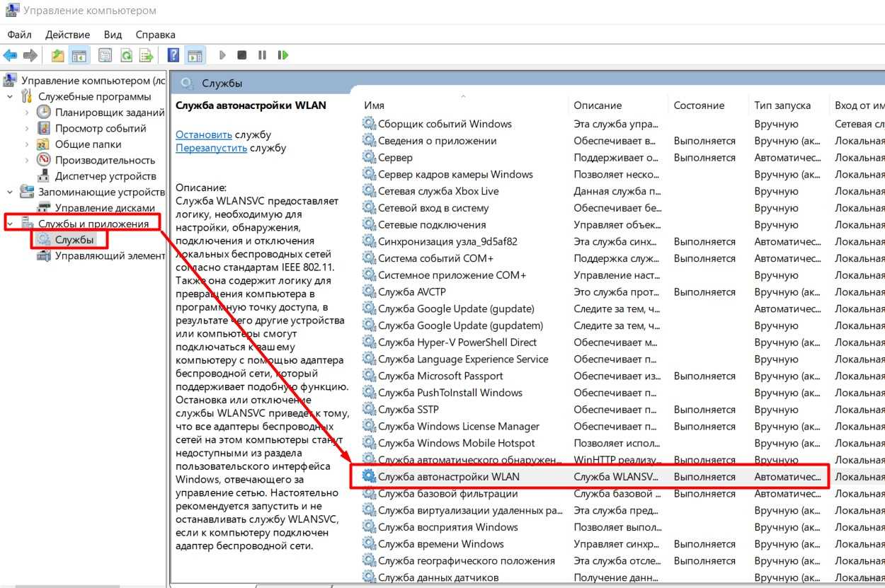The height and width of the screenshot is (588, 885).
Task: Click the Start service play icon
Action: (222, 55)
